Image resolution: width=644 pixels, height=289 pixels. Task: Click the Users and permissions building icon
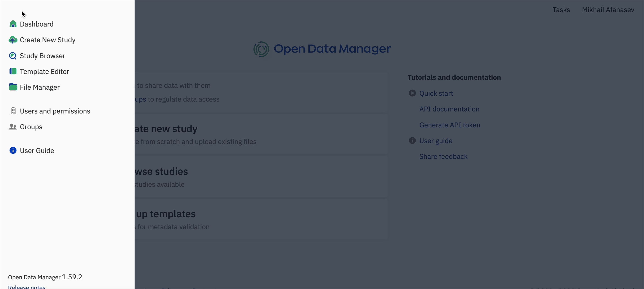13,111
